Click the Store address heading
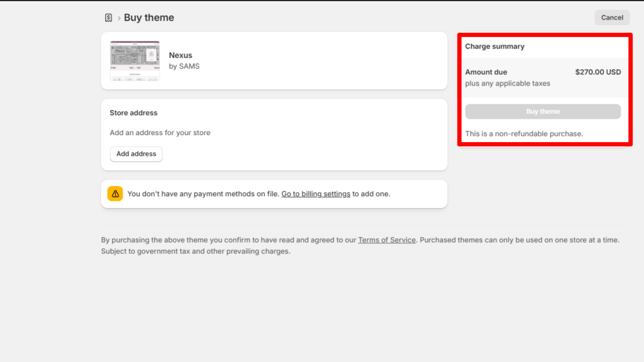 [x=133, y=113]
